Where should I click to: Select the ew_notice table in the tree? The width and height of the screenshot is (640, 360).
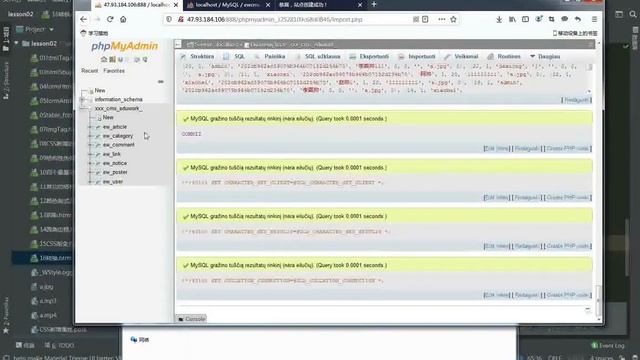[x=115, y=163]
